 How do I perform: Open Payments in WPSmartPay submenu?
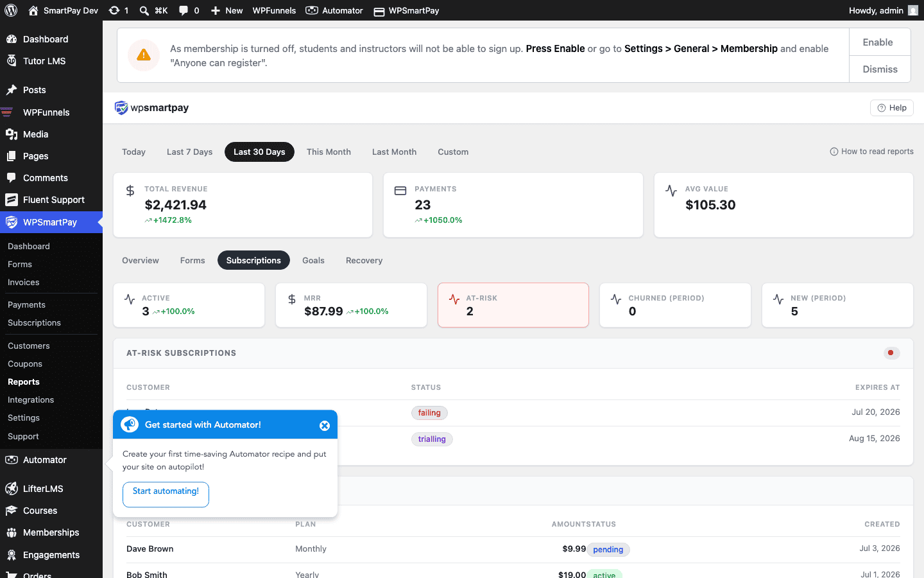(26, 305)
